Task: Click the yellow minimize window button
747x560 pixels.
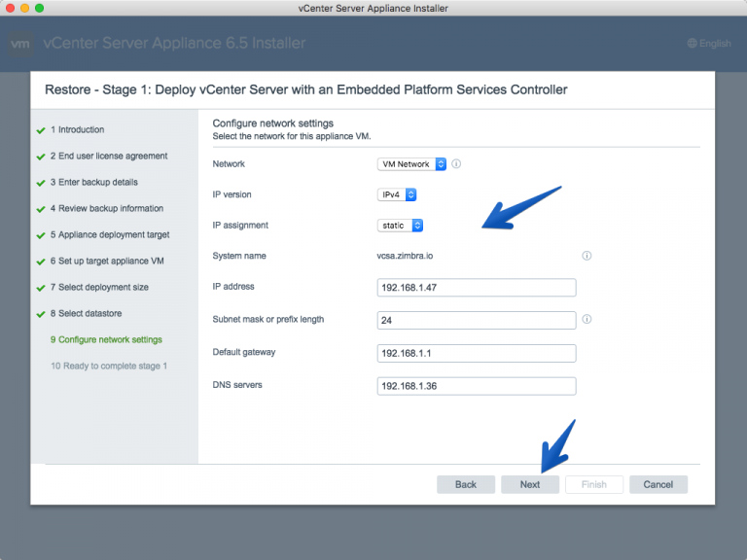Action: click(24, 8)
